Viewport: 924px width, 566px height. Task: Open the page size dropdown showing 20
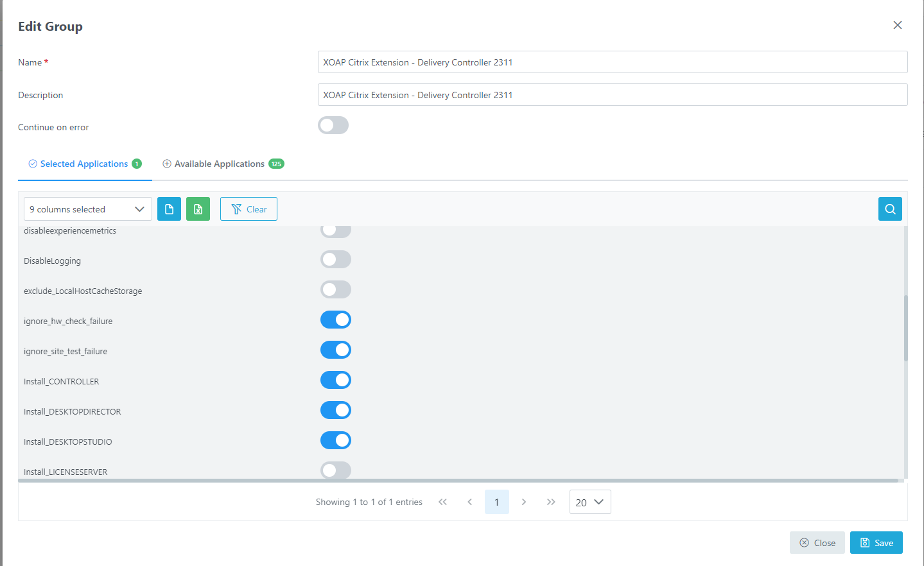click(x=589, y=502)
